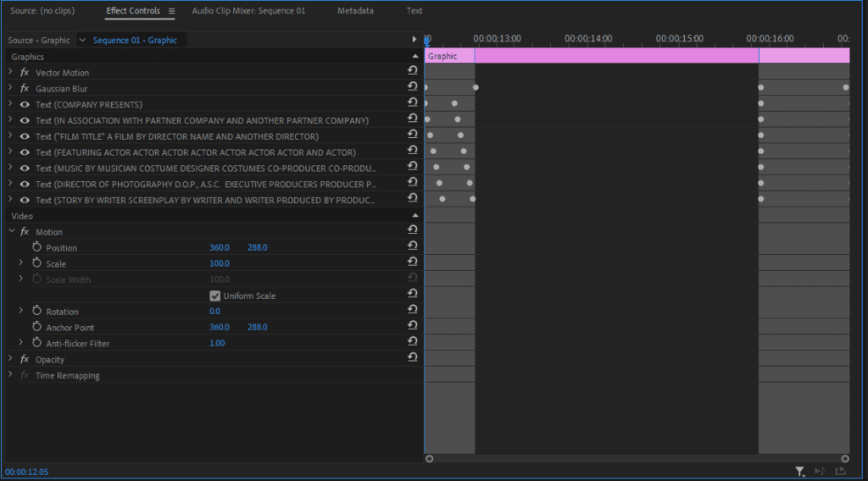Click the Source - Graphic label

[x=39, y=41]
